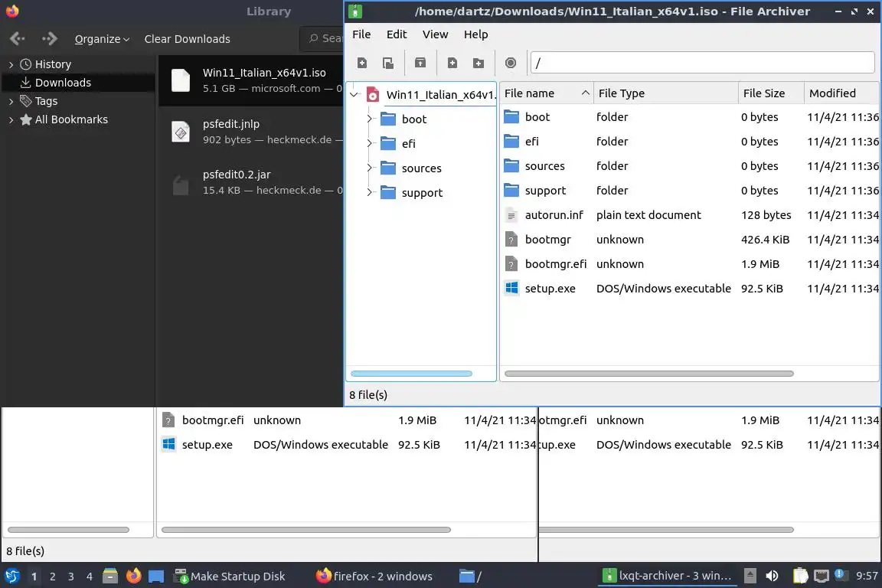This screenshot has width=882, height=588.
Task: Sort by the File Type column header
Action: (x=666, y=93)
